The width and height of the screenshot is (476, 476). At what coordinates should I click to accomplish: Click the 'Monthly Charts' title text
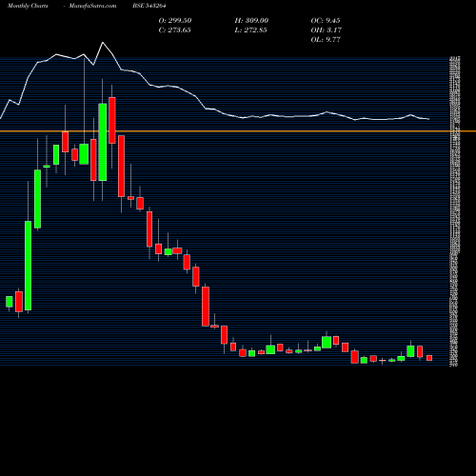[28, 6]
